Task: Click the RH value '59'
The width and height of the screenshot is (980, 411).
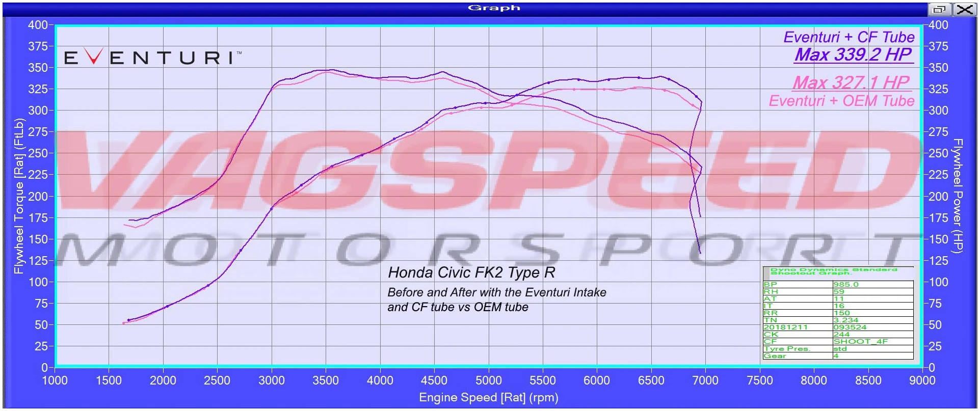Action: [873, 292]
